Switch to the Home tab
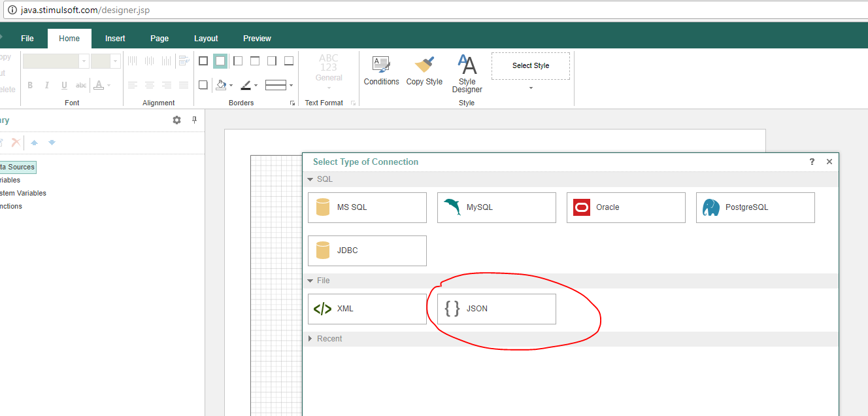Image resolution: width=868 pixels, height=416 pixels. (69, 39)
